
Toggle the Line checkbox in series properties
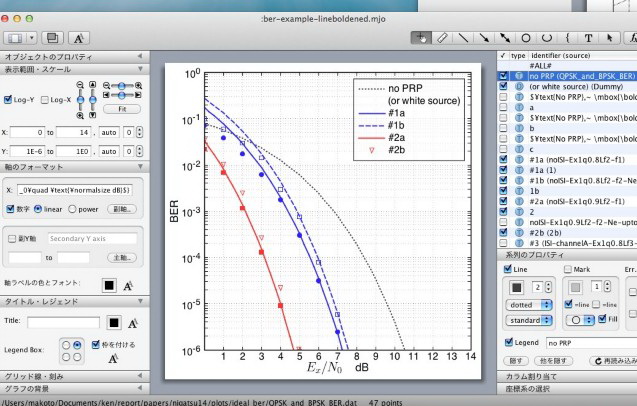(x=507, y=269)
